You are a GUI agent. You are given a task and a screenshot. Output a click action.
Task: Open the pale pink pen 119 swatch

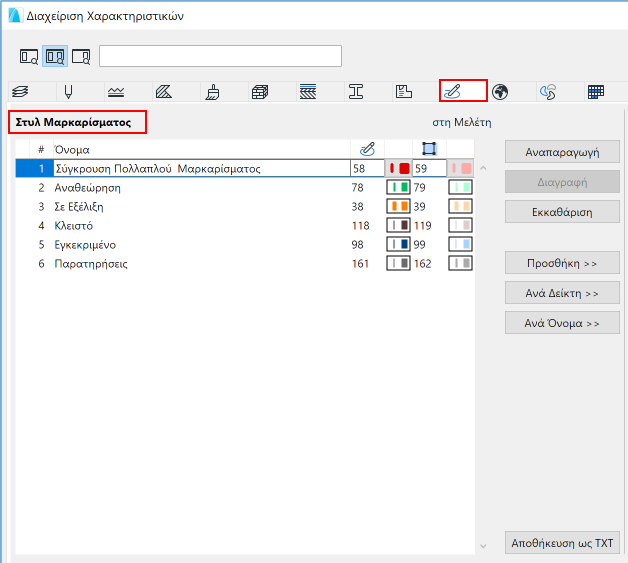coord(460,225)
